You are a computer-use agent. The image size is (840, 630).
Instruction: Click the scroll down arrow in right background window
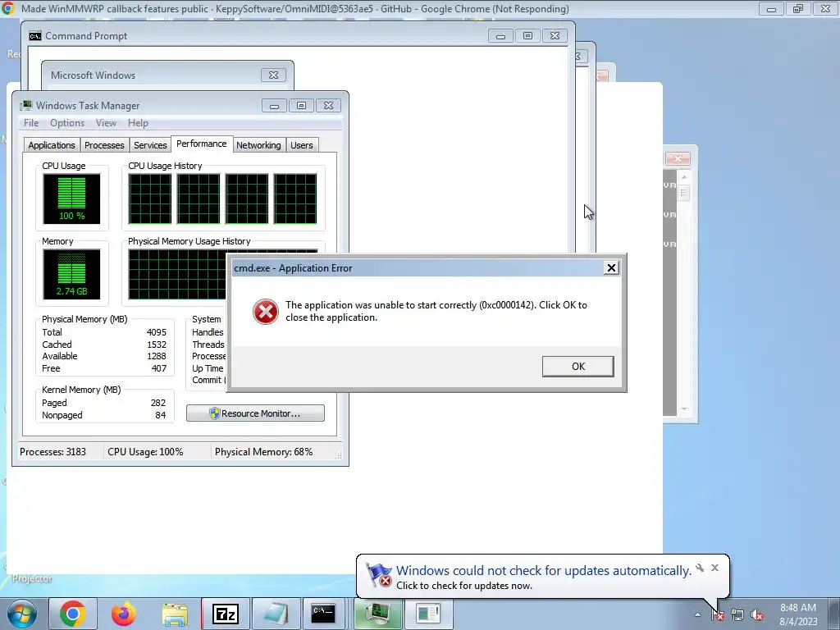coord(683,409)
